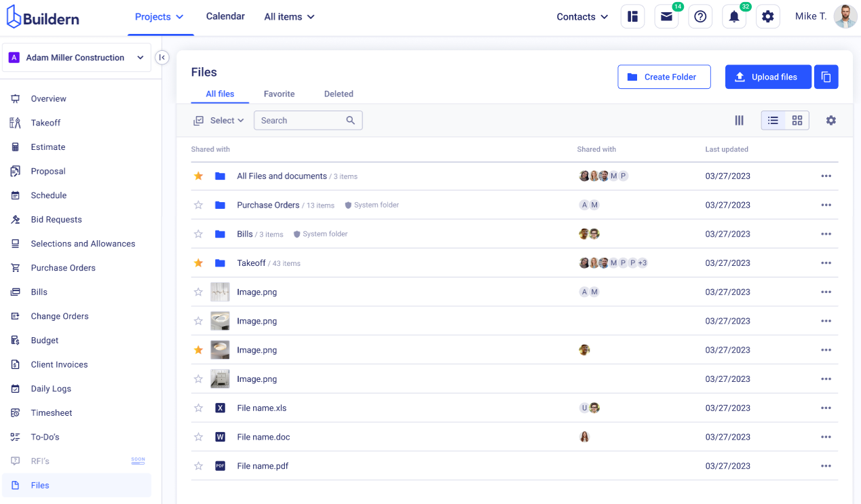The width and height of the screenshot is (861, 504).
Task: Open the files table settings gear
Action: click(830, 121)
